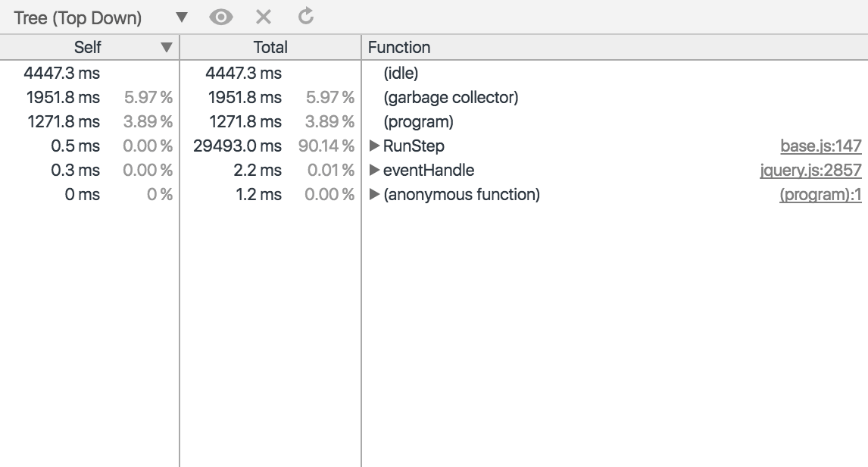
Task: Click the 1951.8 ms total time cell
Action: tap(244, 98)
